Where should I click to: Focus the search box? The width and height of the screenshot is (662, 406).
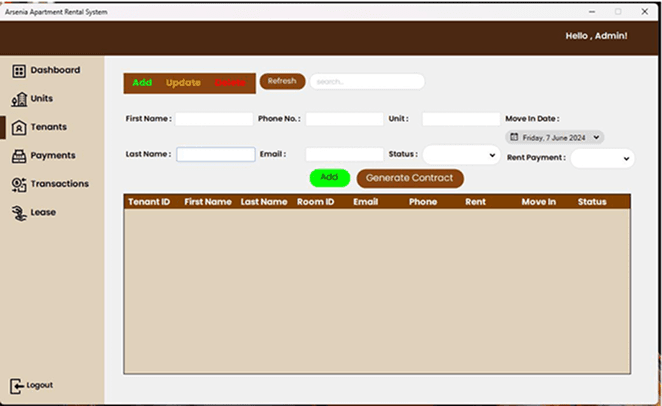367,81
